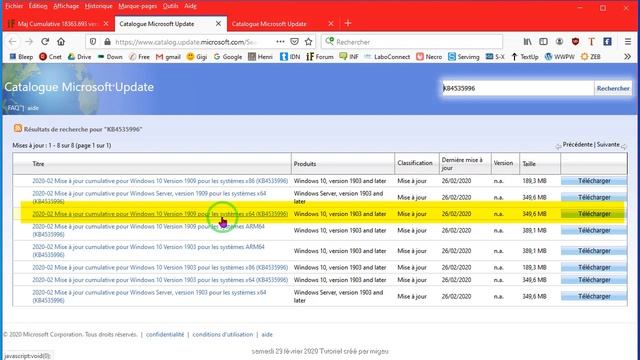Click the orange T extension icon

591,42
